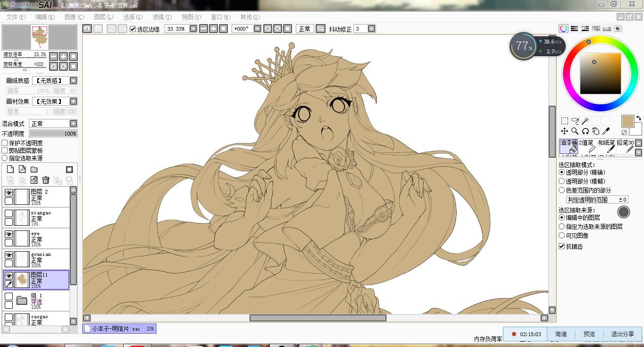644x347 pixels.
Task: Open the 图层 menu
Action: (103, 17)
